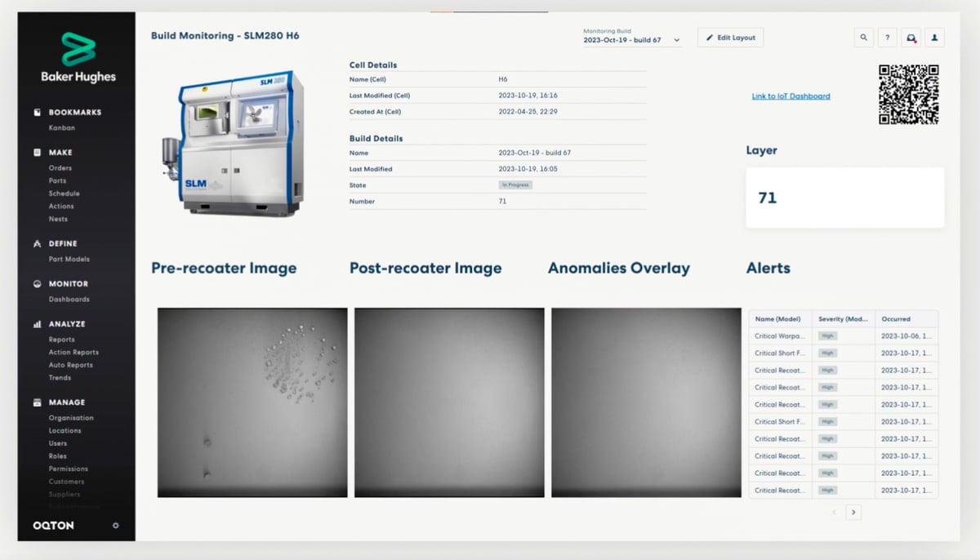
Task: Open Dashboards under Monitor
Action: (x=69, y=300)
